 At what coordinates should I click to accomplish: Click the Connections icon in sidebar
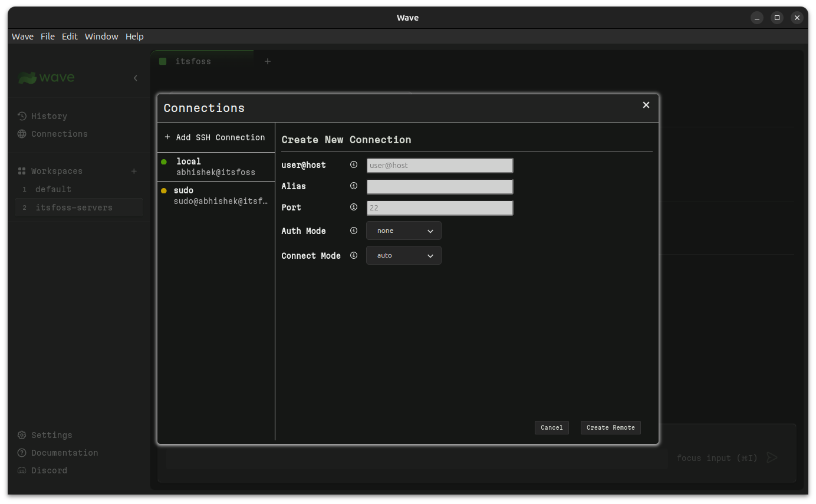22,134
